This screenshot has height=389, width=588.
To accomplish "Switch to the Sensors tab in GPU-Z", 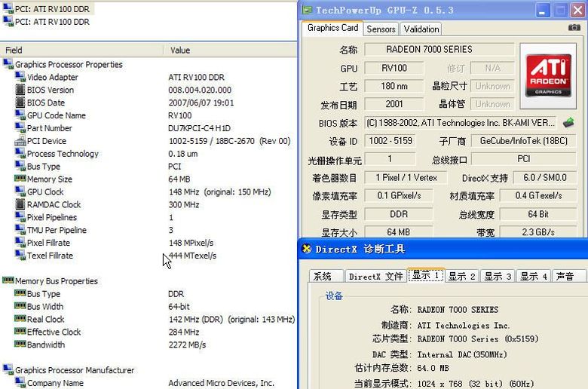I will (x=381, y=29).
